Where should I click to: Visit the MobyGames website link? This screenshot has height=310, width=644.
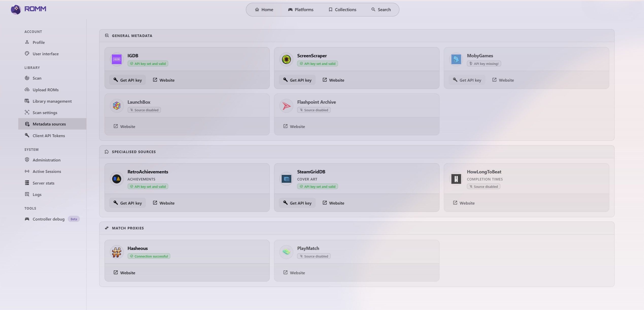[x=503, y=80]
